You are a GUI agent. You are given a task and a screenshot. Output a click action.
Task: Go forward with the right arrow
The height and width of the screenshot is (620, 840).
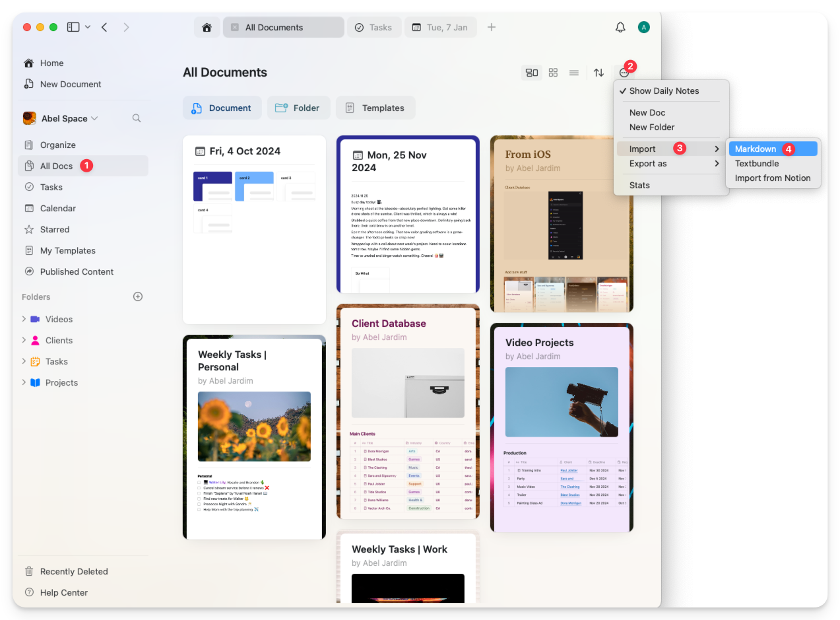point(126,27)
